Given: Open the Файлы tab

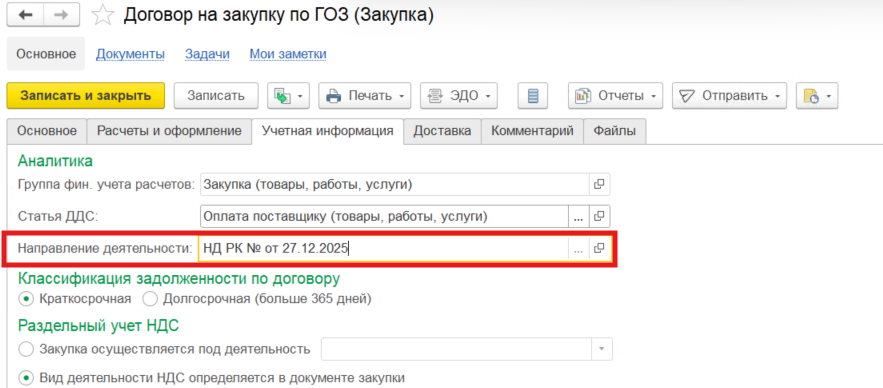Looking at the screenshot, I should pos(614,131).
